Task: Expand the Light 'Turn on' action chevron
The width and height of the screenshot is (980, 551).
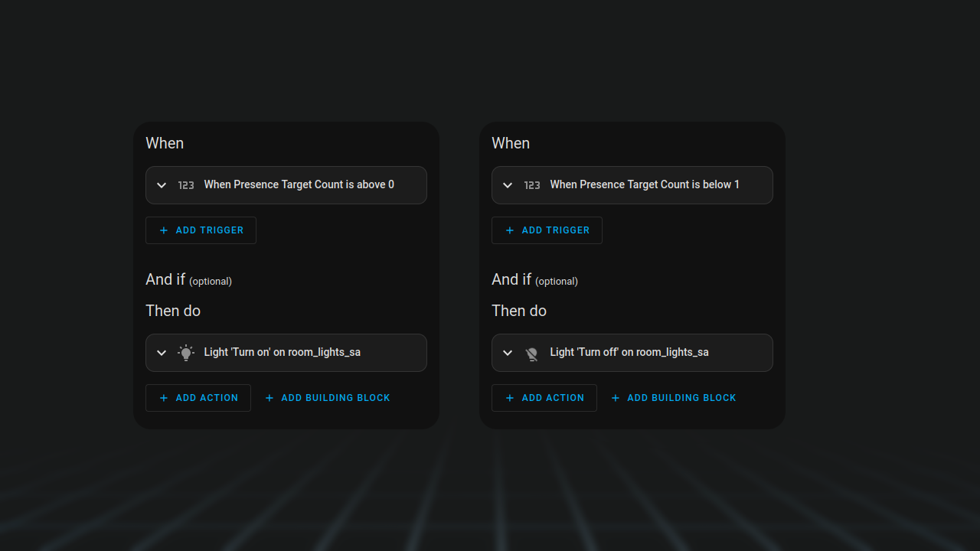Action: click(162, 353)
